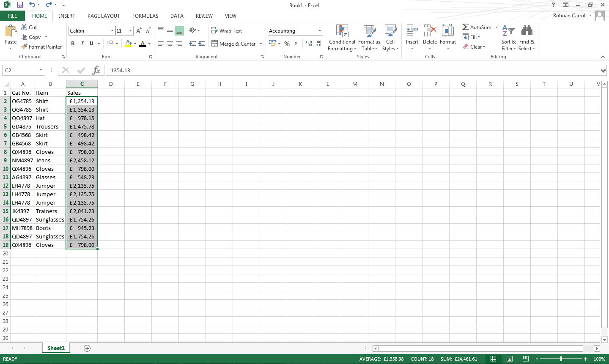609x364 pixels.
Task: Click Increase Indent icon
Action: tap(202, 44)
